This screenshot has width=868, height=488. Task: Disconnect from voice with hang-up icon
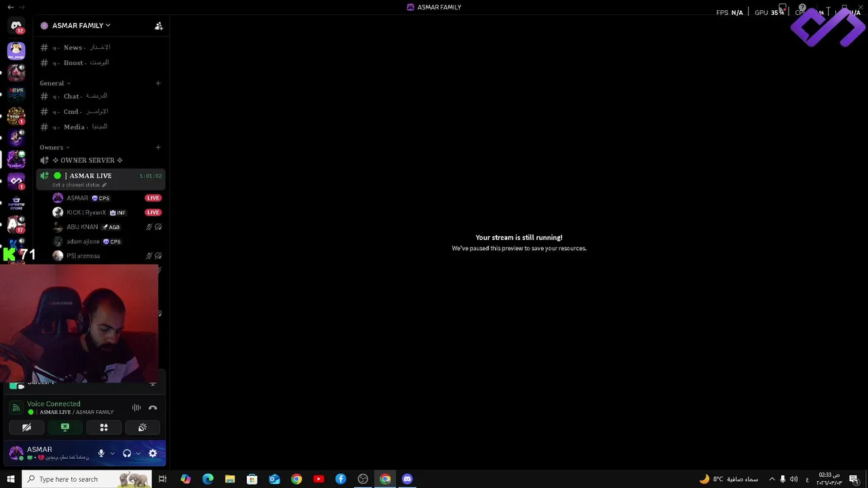click(153, 408)
